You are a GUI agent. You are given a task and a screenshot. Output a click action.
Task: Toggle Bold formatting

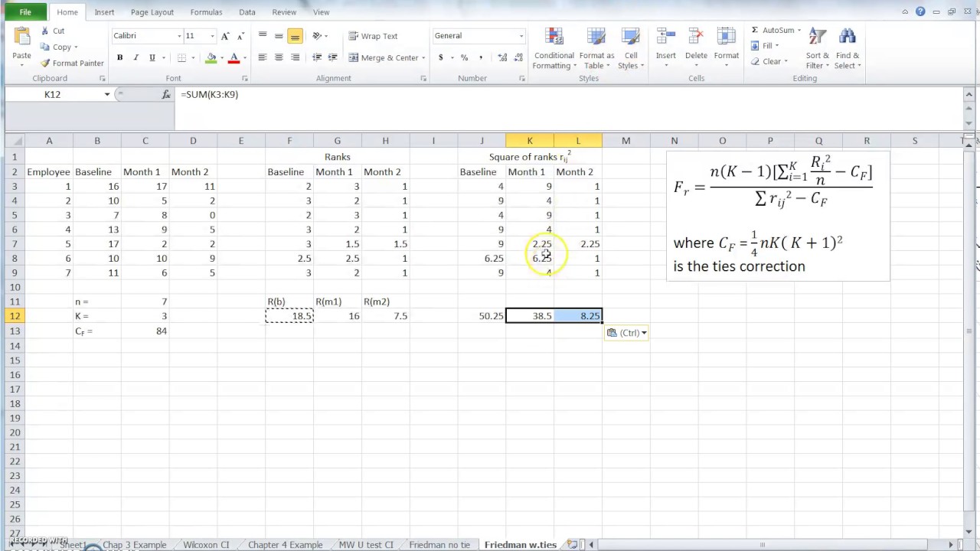(119, 58)
